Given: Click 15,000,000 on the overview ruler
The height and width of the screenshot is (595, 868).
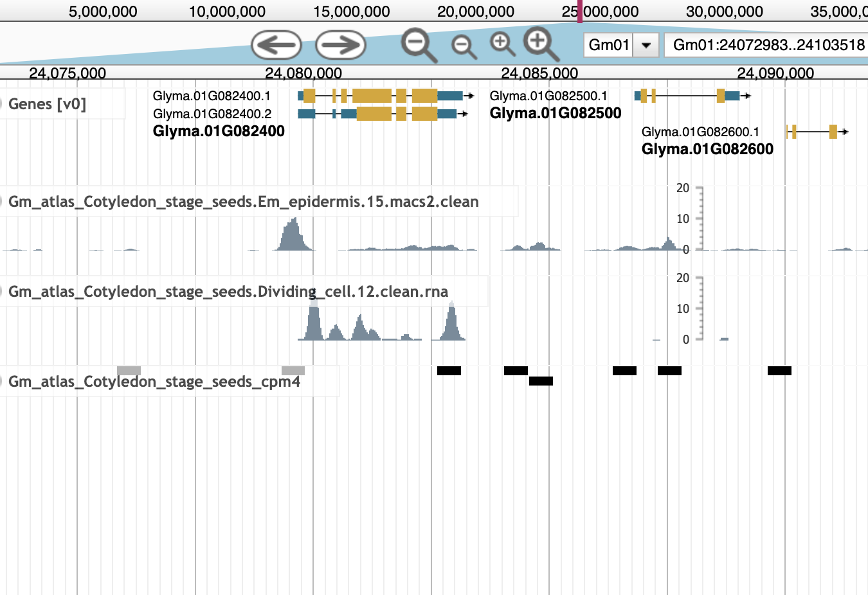Looking at the screenshot, I should pos(352,12).
